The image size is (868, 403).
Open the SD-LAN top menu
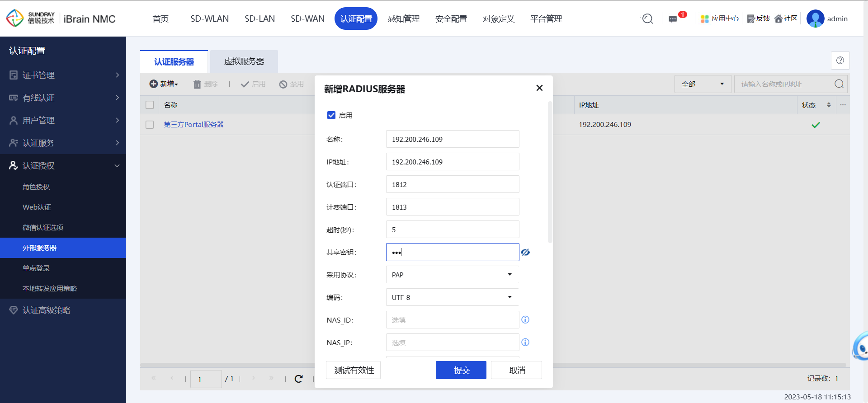[259, 19]
